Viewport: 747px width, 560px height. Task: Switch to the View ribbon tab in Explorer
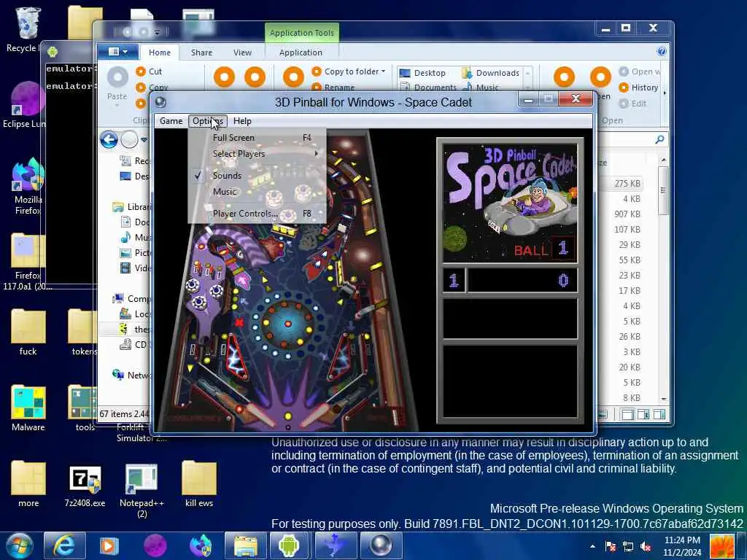click(x=242, y=52)
